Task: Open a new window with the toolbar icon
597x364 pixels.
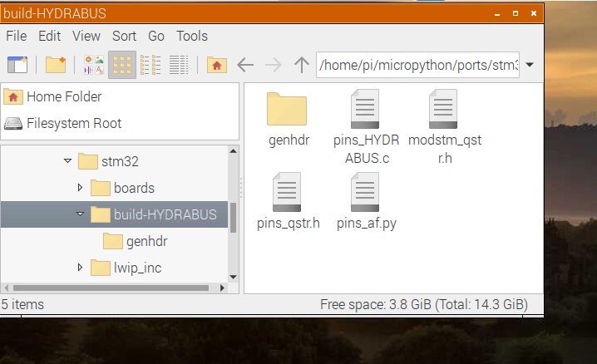Action: [17, 65]
